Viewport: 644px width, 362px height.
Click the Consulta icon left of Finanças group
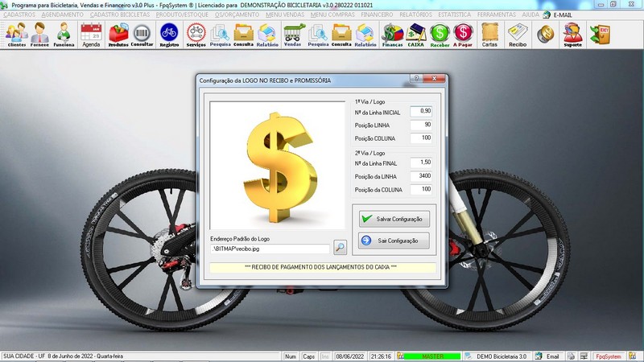[x=341, y=35]
